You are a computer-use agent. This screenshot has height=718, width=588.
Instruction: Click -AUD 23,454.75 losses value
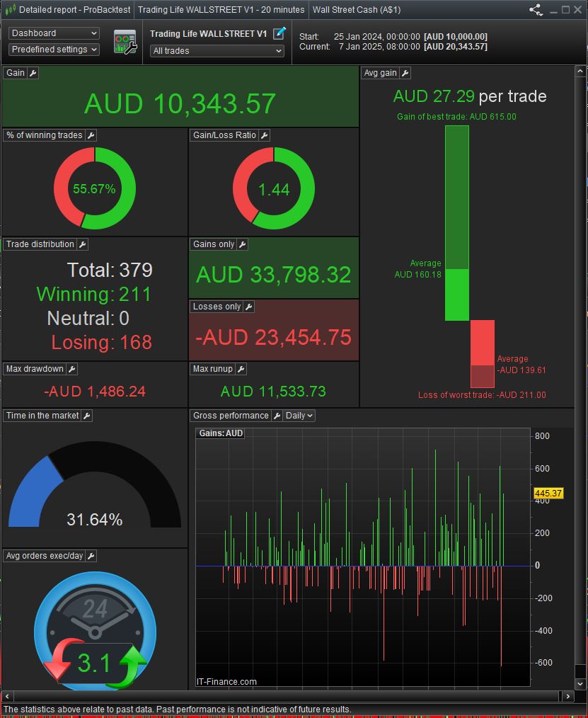click(x=273, y=338)
